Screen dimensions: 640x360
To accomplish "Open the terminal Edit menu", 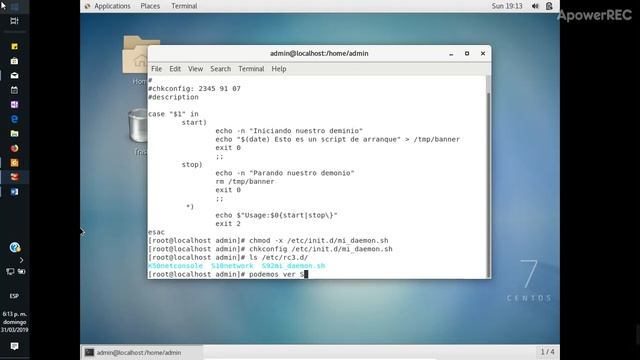I will 175,69.
